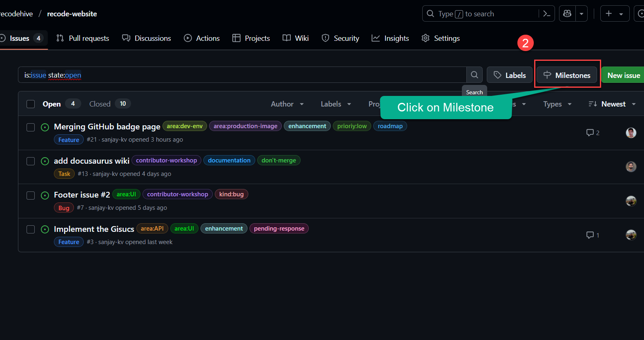Filter by don't-merge label
This screenshot has width=644, height=340.
[279, 160]
